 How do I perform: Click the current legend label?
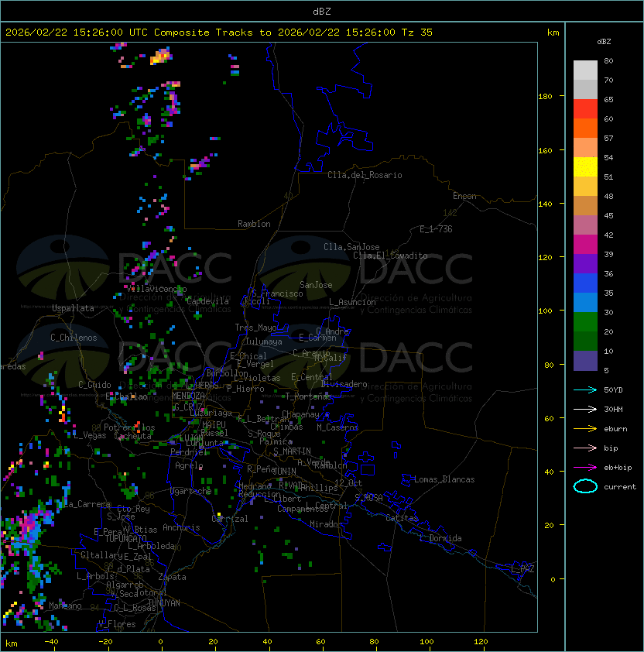pos(620,487)
